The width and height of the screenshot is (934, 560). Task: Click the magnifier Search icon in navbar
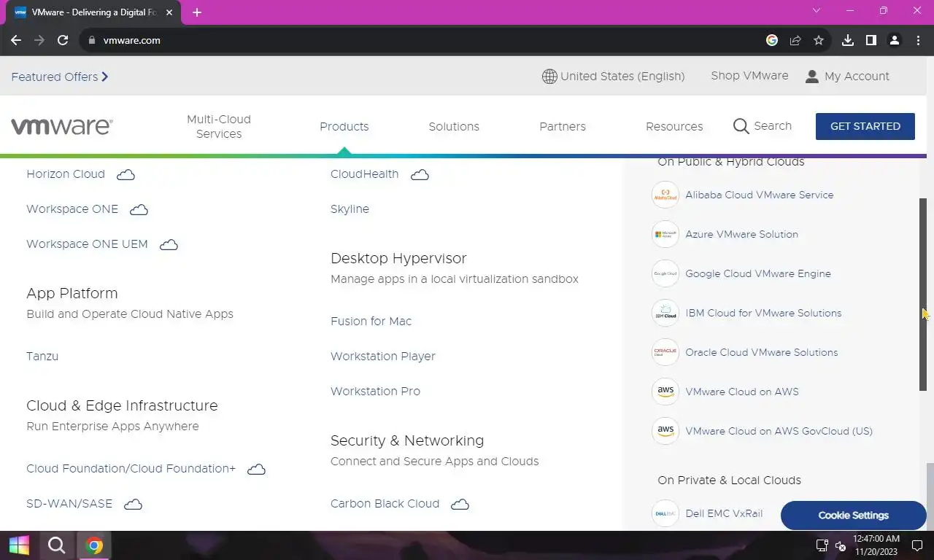[741, 126]
